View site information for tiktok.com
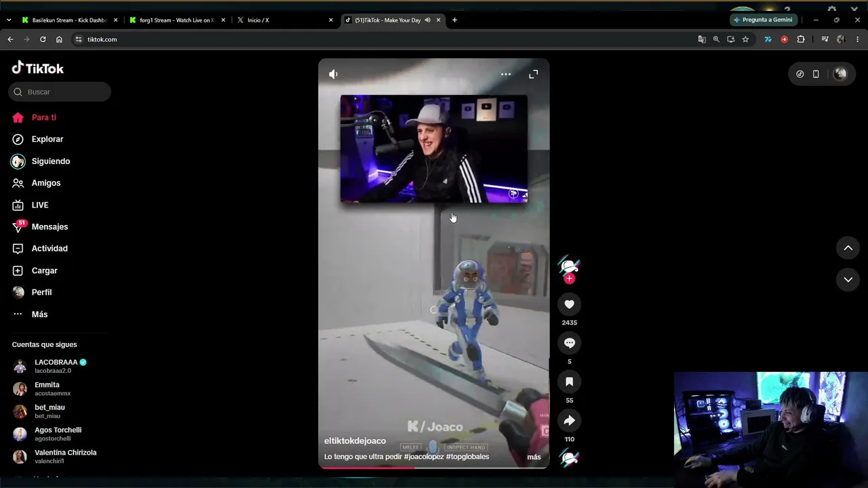This screenshot has height=488, width=868. click(x=79, y=39)
